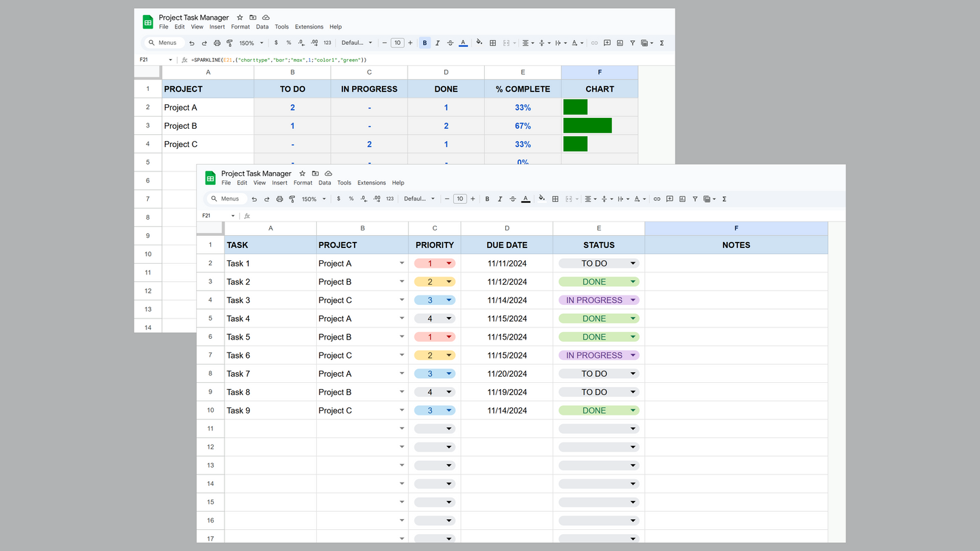Open the Extensions menu in the back window
The height and width of the screenshot is (551, 980).
[x=309, y=27]
